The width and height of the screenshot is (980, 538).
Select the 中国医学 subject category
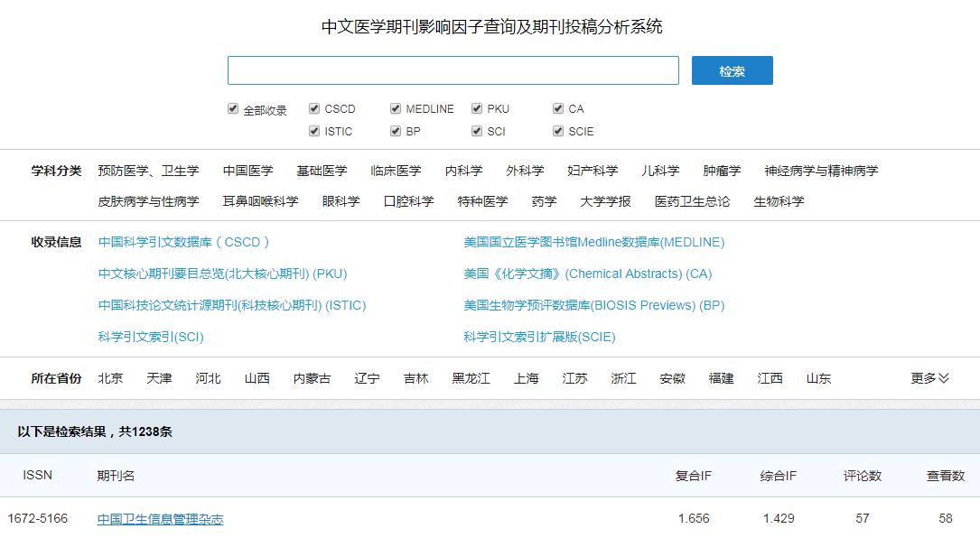point(247,171)
